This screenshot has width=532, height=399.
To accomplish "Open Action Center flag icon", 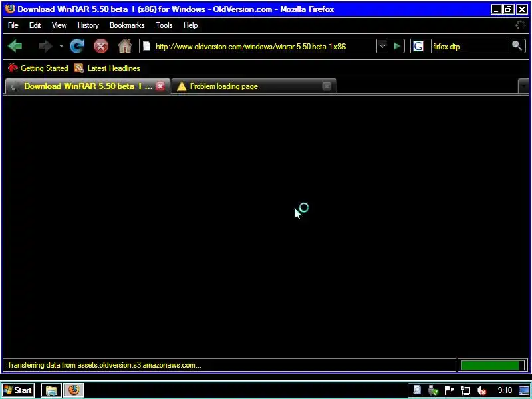I will (450, 390).
